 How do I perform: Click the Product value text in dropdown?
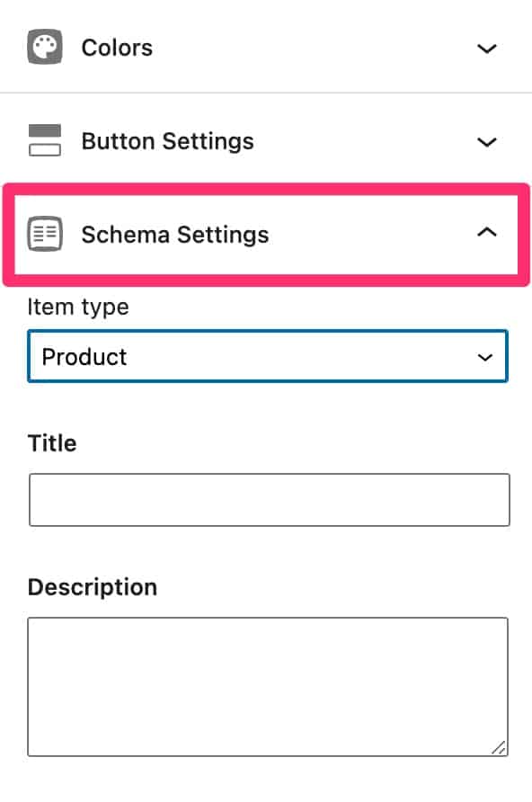84,357
